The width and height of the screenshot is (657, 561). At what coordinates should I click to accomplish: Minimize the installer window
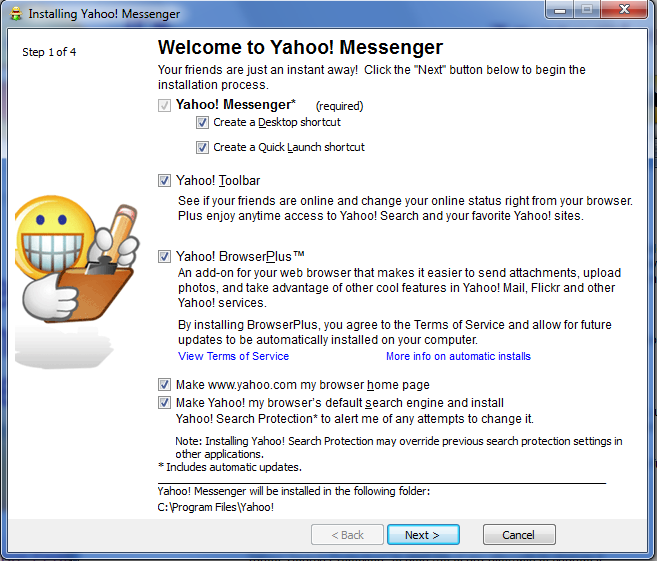point(560,9)
